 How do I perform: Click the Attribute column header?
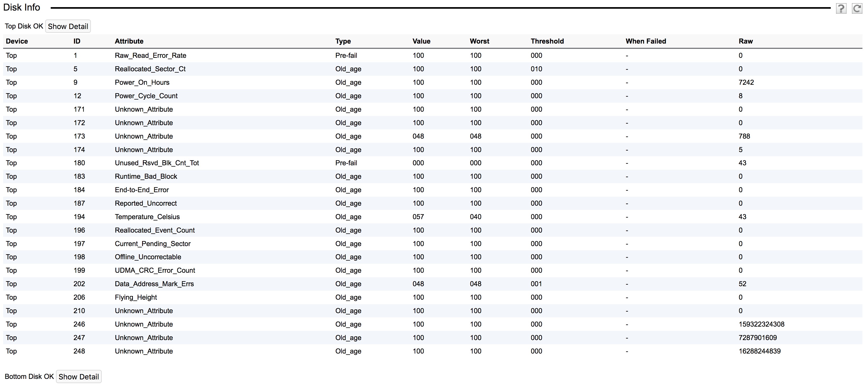pos(129,41)
